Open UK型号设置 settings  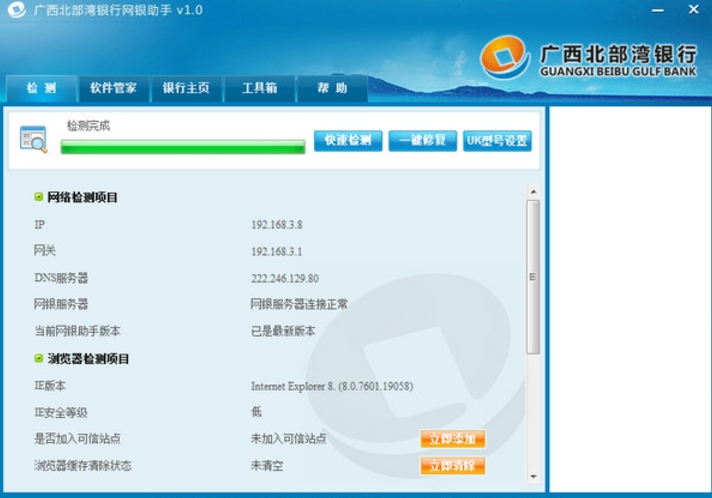point(497,141)
